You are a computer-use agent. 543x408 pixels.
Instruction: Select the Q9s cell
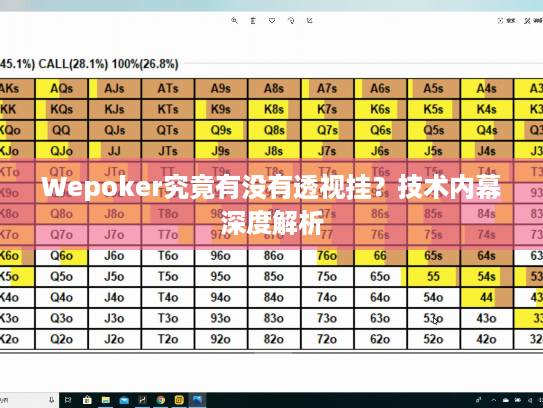click(221, 131)
